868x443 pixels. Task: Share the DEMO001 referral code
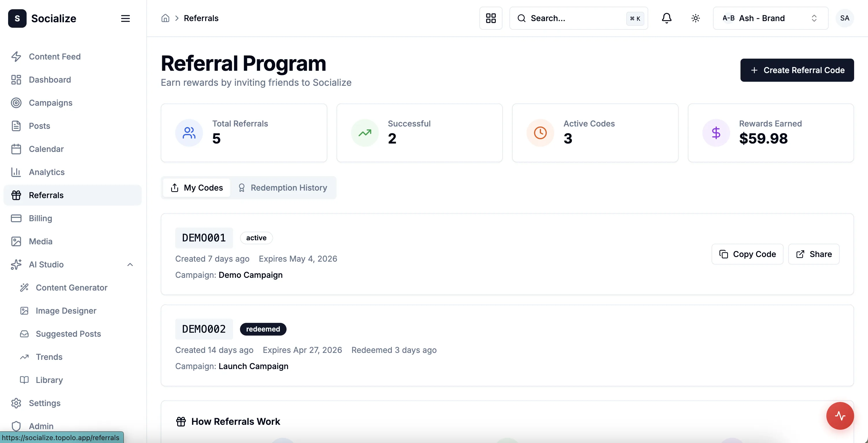813,254
